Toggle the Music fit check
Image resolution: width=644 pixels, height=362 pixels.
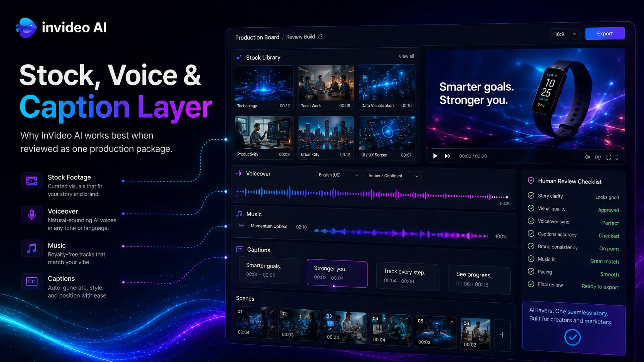[531, 259]
